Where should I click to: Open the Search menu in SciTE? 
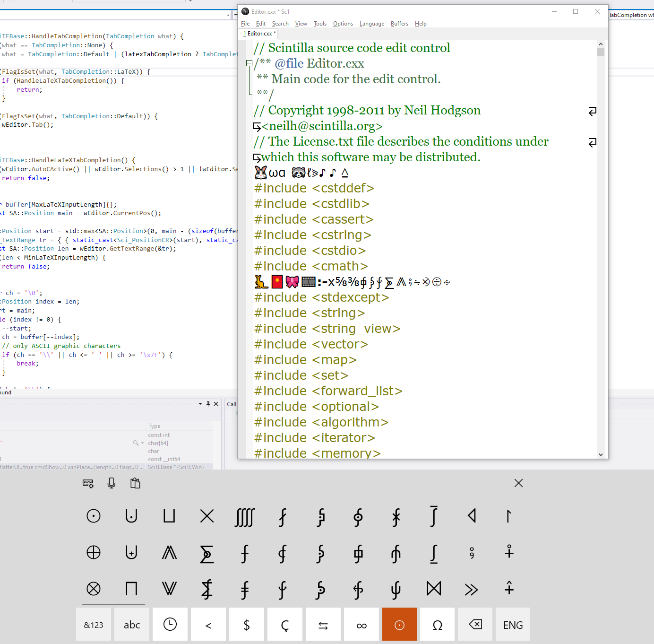pos(280,24)
